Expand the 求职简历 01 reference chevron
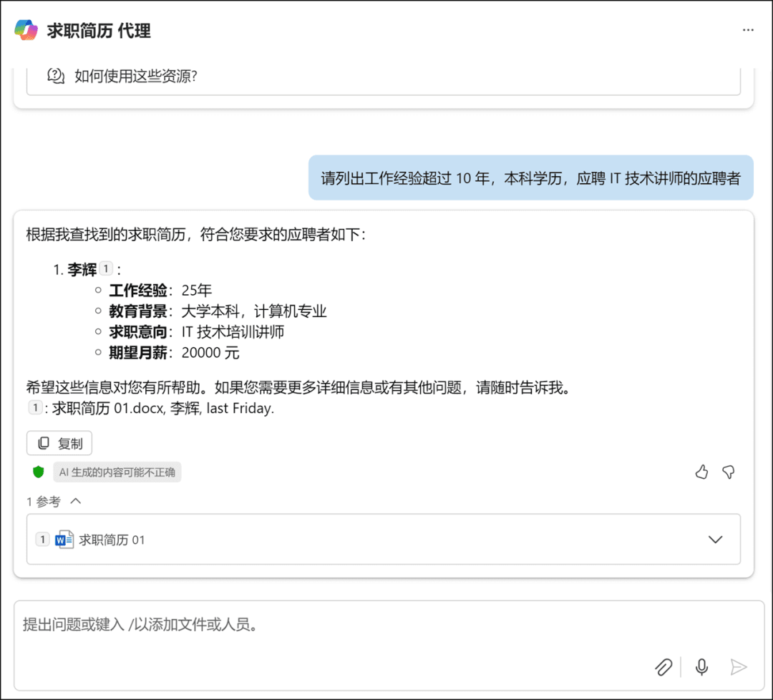The width and height of the screenshot is (773, 700). pyautogui.click(x=715, y=540)
